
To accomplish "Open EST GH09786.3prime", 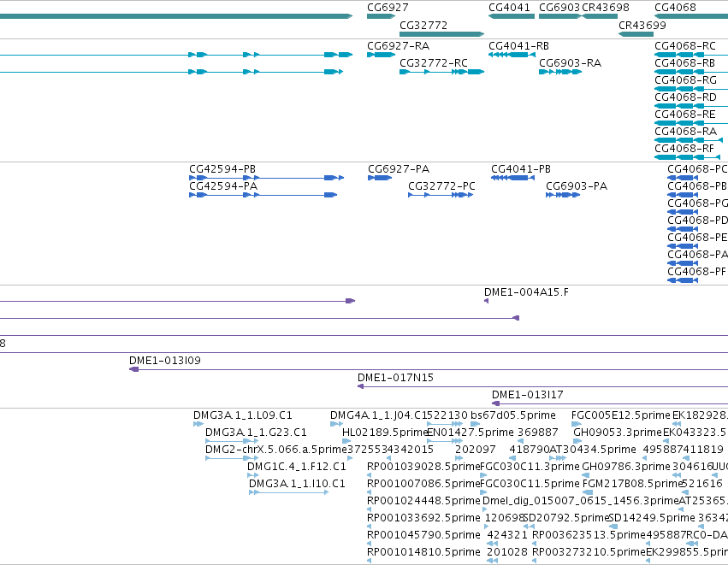I will coord(626,466).
